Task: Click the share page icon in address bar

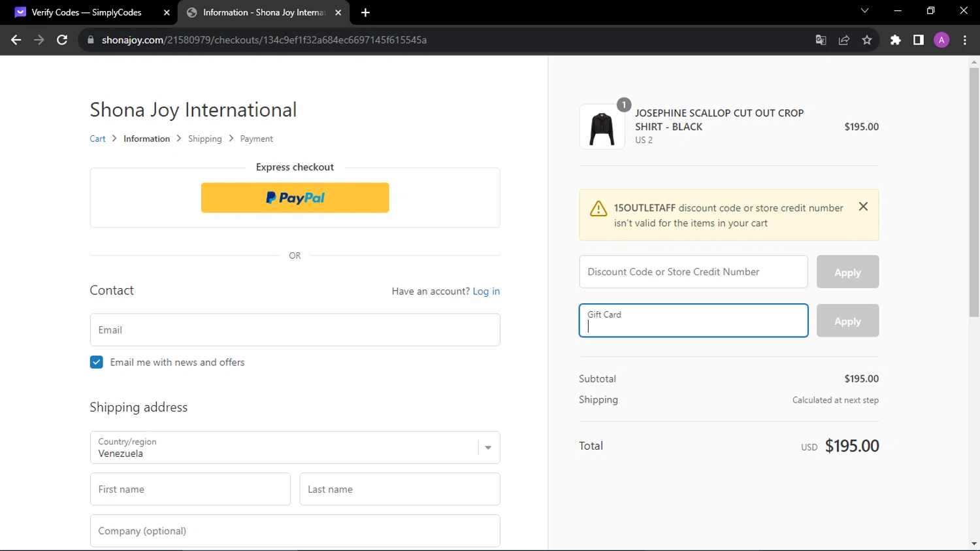Action: pos(844,40)
